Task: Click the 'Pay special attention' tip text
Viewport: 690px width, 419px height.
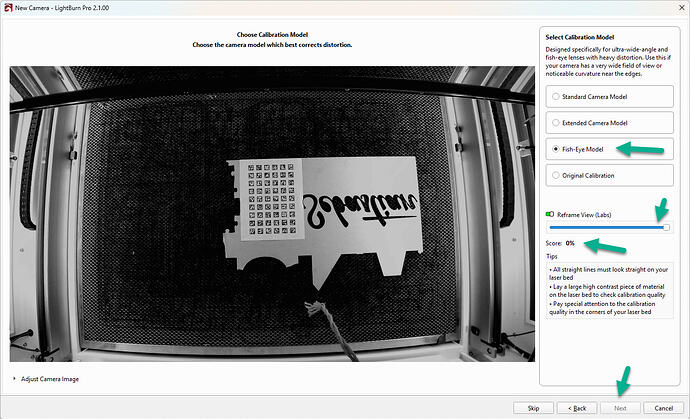Action: coord(602,308)
